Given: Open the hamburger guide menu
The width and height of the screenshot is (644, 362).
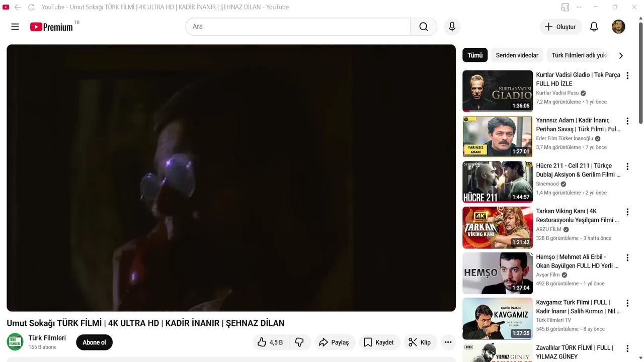Looking at the screenshot, I should 15,27.
